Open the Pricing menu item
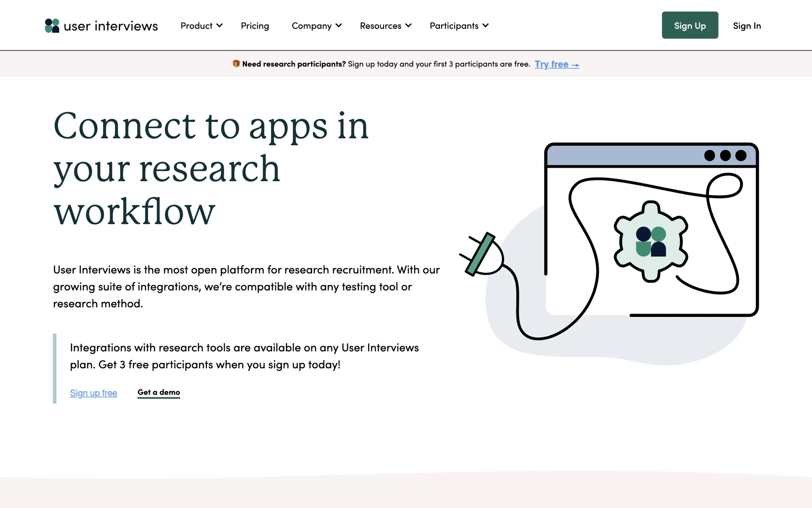The height and width of the screenshot is (508, 812). click(x=255, y=26)
